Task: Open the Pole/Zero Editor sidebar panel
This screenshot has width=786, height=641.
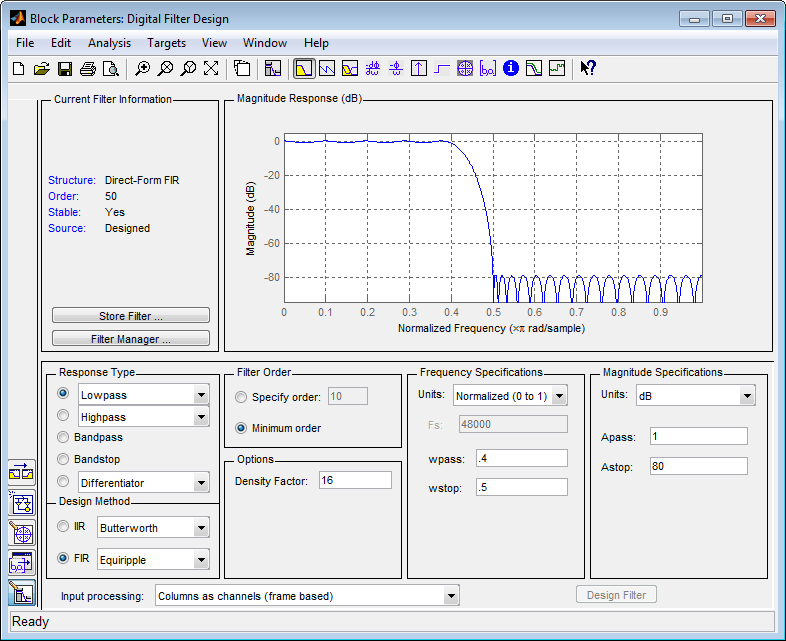Action: tap(22, 532)
